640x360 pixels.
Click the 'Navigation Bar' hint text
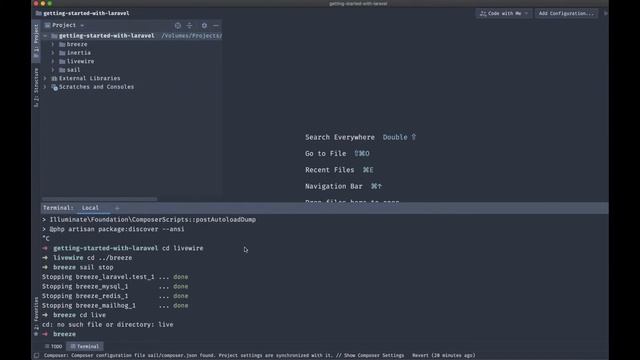pyautogui.click(x=333, y=186)
